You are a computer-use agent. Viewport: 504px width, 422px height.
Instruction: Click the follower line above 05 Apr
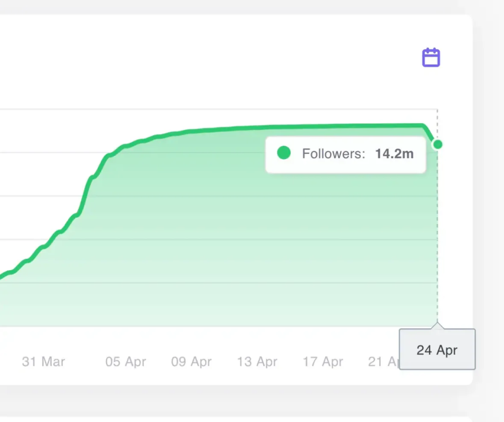click(x=126, y=145)
